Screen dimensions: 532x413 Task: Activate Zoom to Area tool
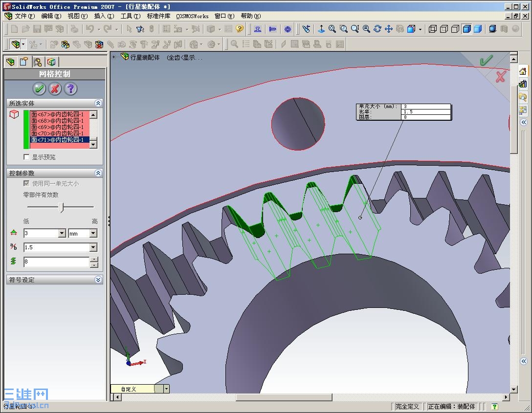pyautogui.click(x=344, y=29)
